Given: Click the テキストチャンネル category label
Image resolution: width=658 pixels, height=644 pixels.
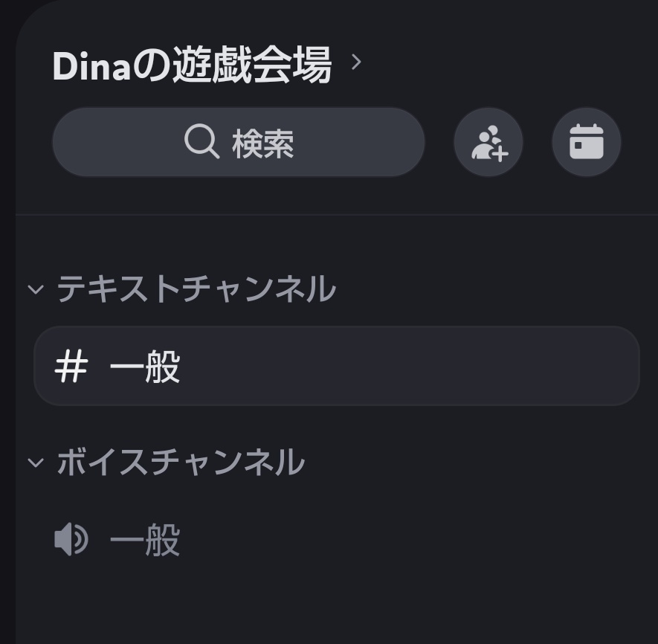Looking at the screenshot, I should pos(196,289).
